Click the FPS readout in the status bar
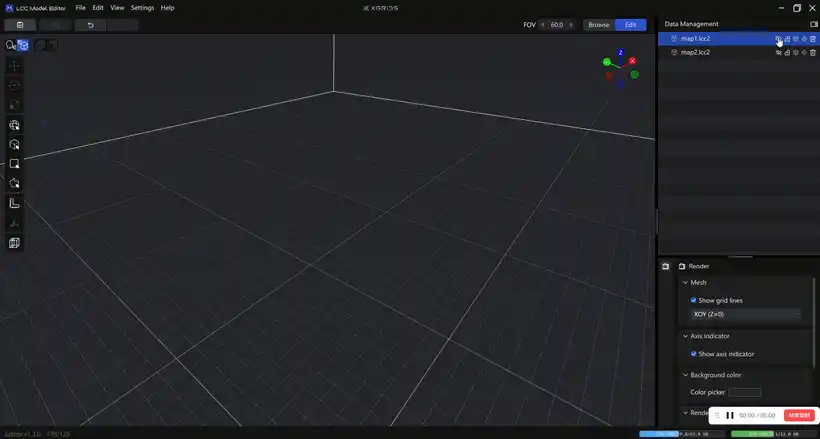The width and height of the screenshot is (820, 439). coord(59,434)
